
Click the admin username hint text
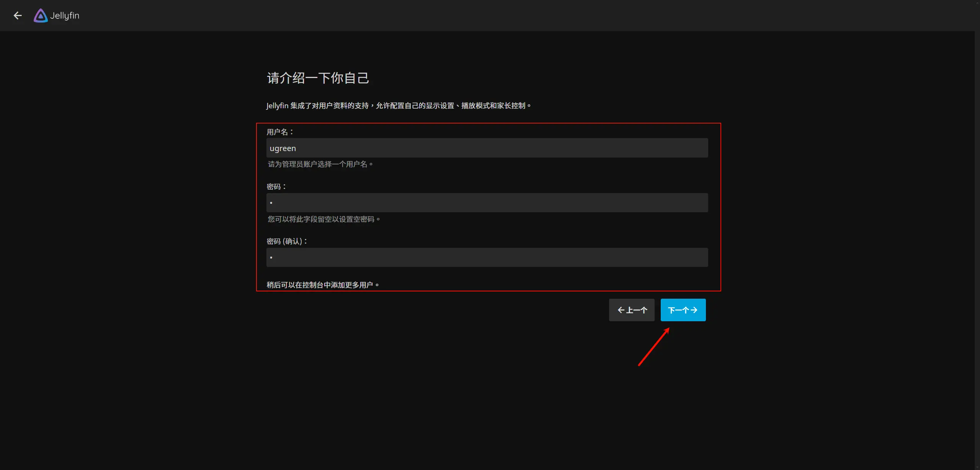point(320,164)
